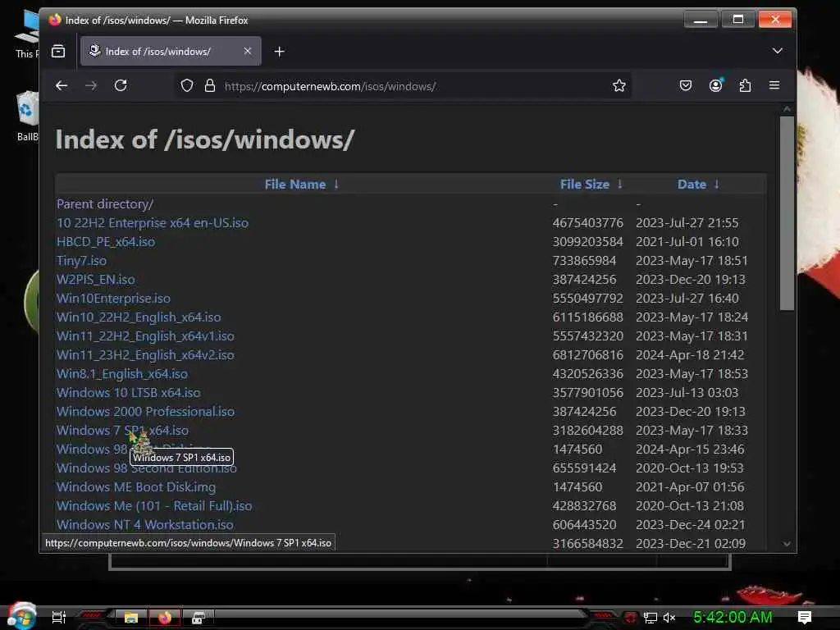Image resolution: width=840 pixels, height=630 pixels.
Task: Open Windows Me (101 - Retail Full).iso link
Action: (154, 505)
